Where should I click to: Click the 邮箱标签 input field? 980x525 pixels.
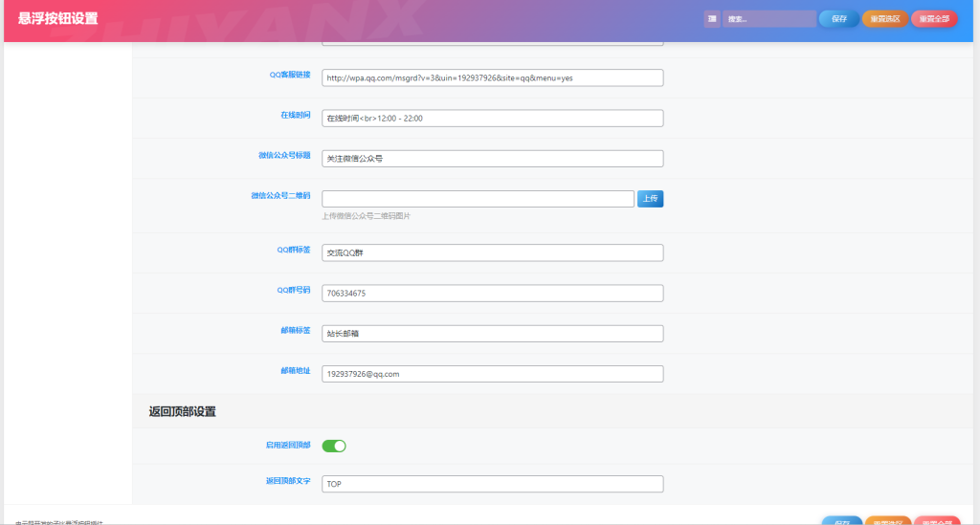coord(492,334)
